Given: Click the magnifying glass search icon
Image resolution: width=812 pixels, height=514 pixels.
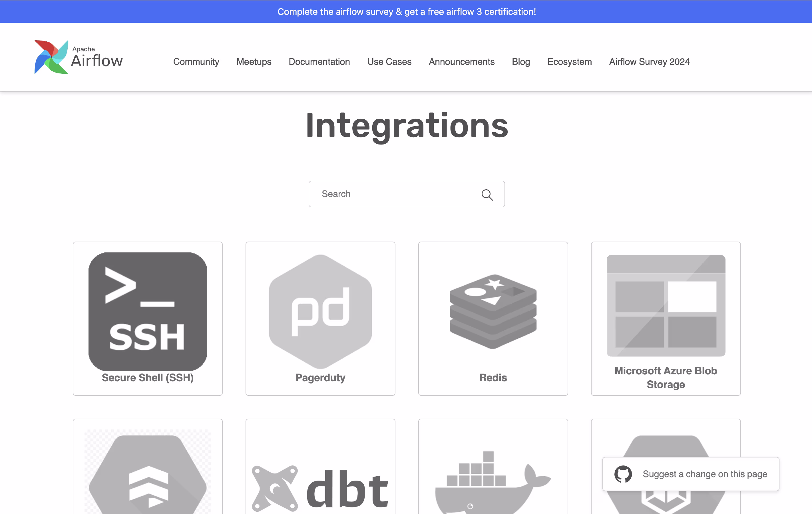Looking at the screenshot, I should click(487, 194).
